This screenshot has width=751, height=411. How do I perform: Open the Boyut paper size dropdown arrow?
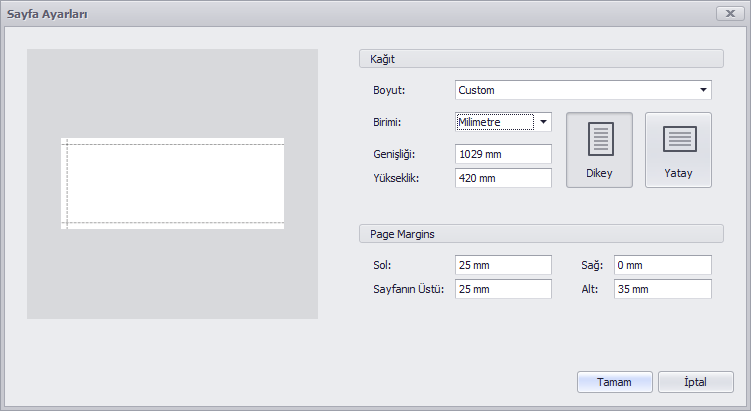pos(703,90)
